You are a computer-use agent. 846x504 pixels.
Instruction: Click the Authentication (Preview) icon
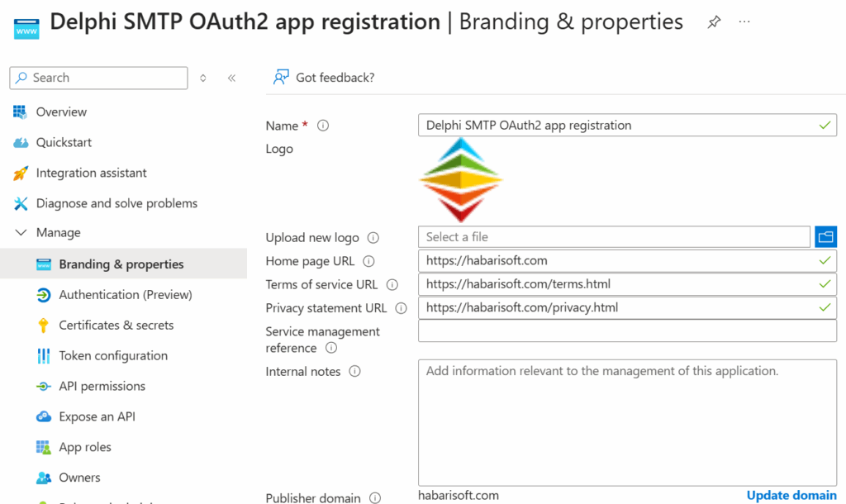pos(44,295)
